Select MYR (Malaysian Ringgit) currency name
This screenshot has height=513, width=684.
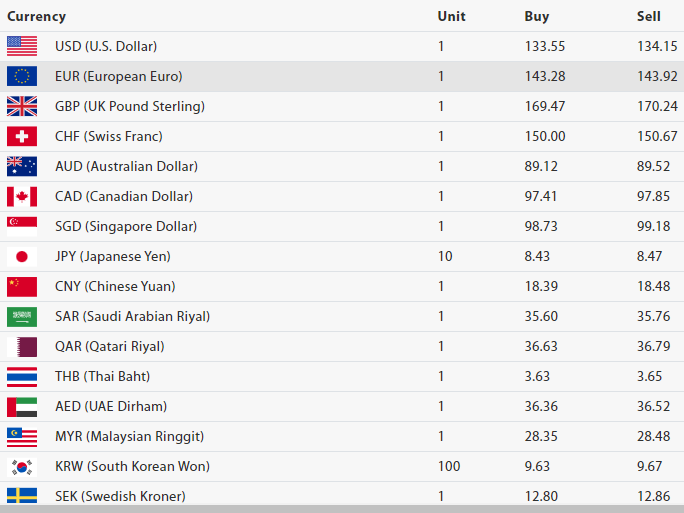click(x=130, y=436)
